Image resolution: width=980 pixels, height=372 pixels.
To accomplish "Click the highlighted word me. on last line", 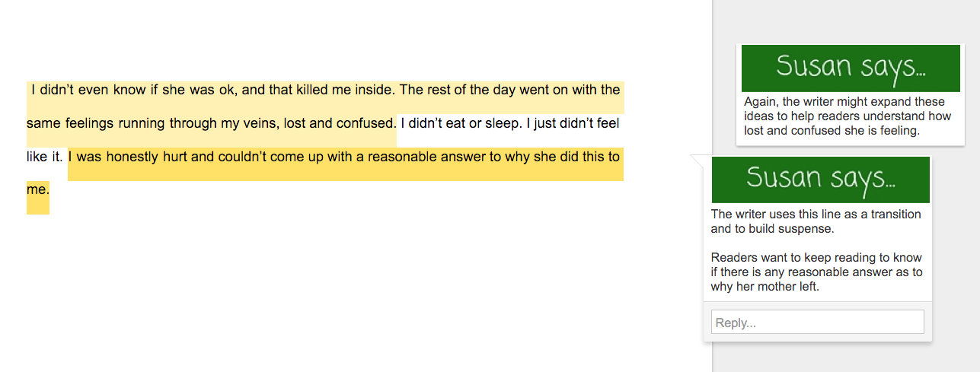I will (x=37, y=190).
